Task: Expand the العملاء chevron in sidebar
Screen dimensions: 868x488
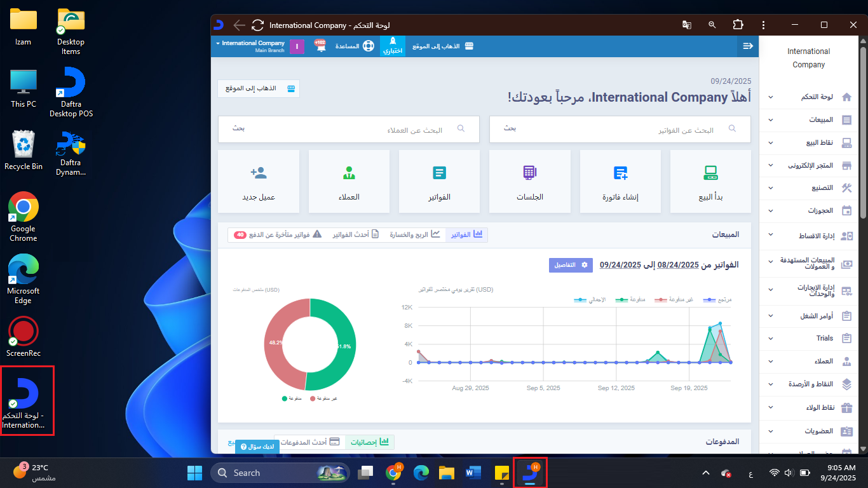Action: pyautogui.click(x=771, y=362)
